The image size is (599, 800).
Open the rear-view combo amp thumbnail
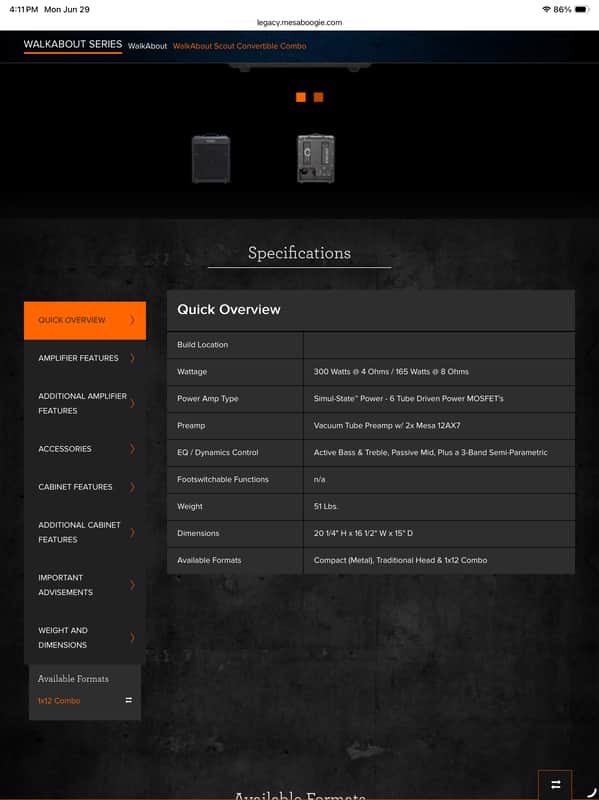316,159
